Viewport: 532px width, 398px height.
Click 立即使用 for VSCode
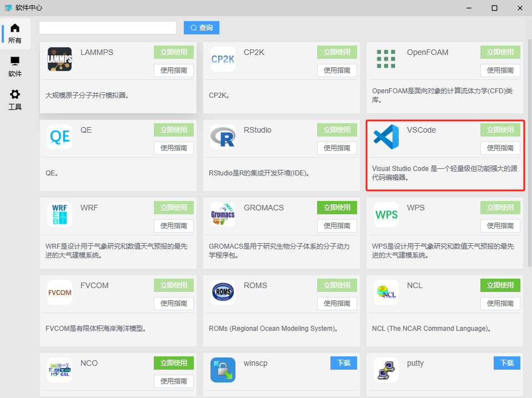coord(500,130)
